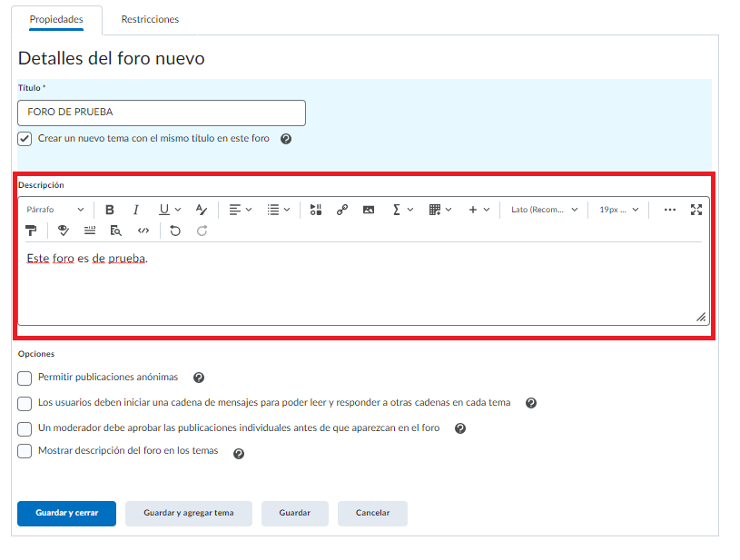740x560 pixels.
Task: Insert an image into the description
Action: 369,210
